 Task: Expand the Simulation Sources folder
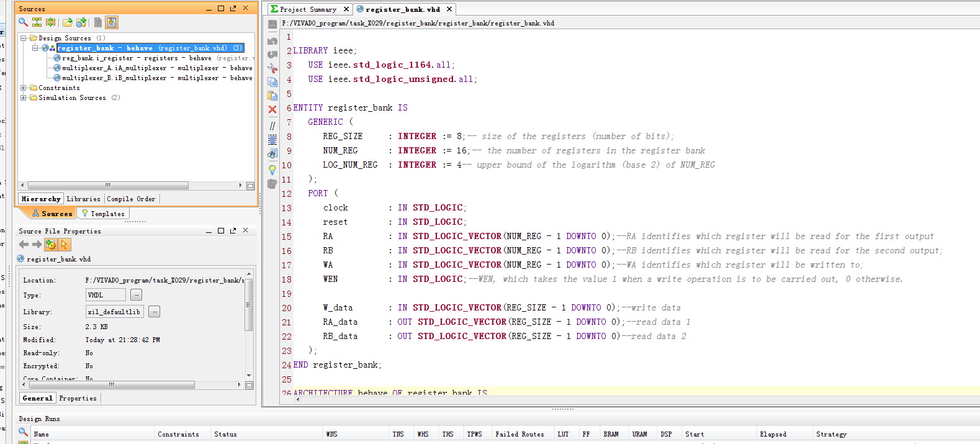[24, 97]
